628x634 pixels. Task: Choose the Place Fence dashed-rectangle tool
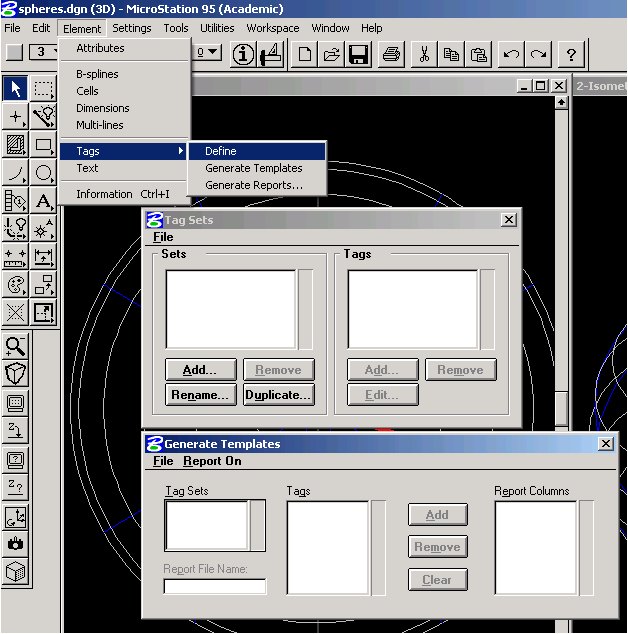(43, 88)
